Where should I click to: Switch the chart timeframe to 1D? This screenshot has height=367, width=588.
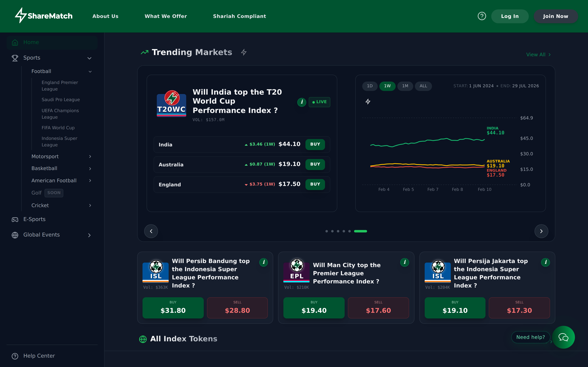click(x=370, y=86)
